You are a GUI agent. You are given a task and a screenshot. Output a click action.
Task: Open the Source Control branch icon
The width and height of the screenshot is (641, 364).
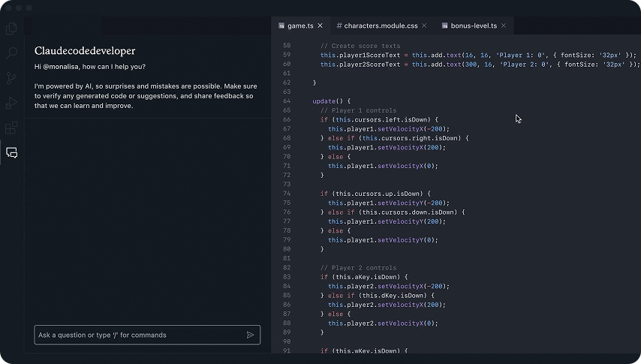[x=11, y=78]
